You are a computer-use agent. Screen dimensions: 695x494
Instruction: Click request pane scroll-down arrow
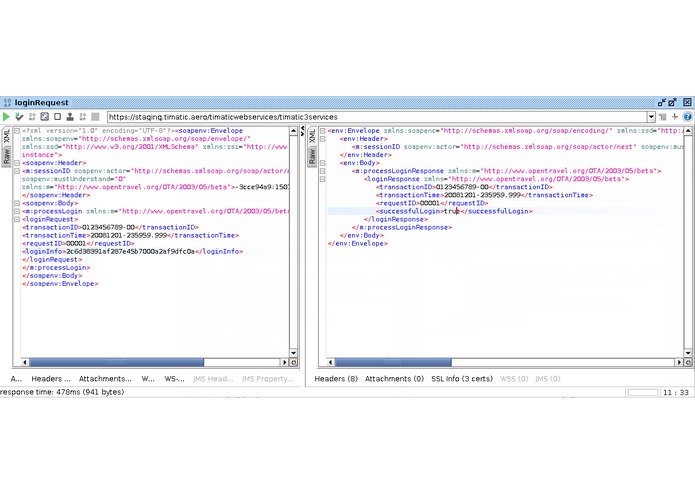pos(293,353)
